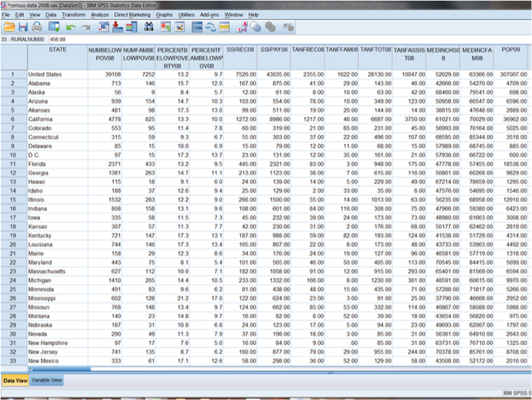Click the 21.2 poverty percent cell for Mississippi
Screen dimensions: 532x400
[172, 298]
